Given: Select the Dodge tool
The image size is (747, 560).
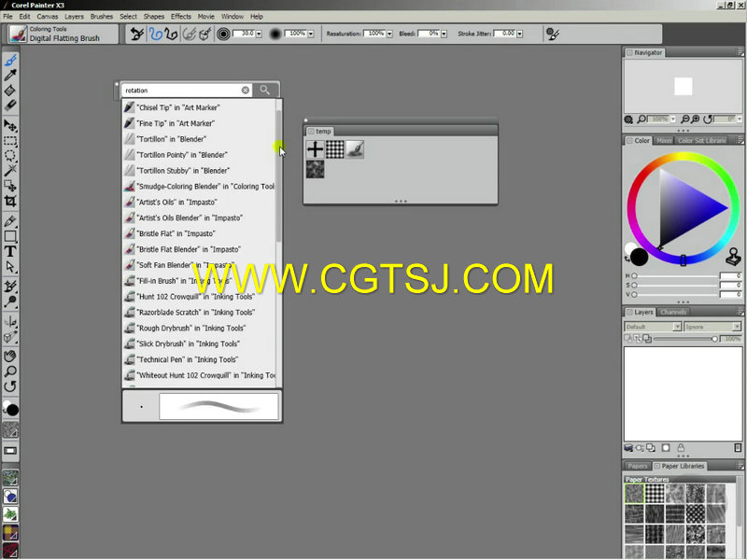Looking at the screenshot, I should pos(10,301).
